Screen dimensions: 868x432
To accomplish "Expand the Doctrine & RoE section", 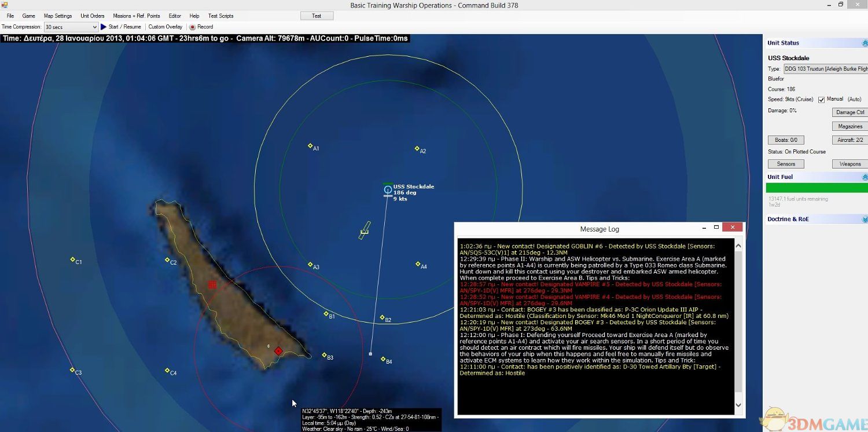I will pyautogui.click(x=865, y=219).
